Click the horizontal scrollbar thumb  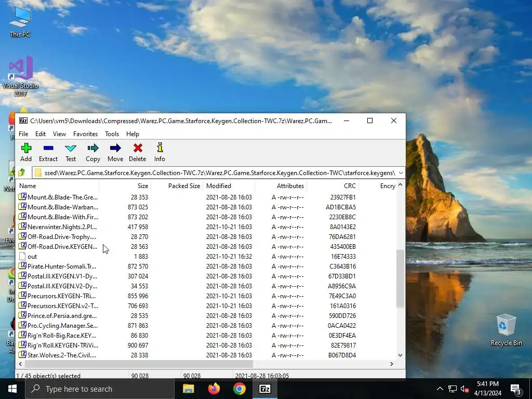pos(139,364)
